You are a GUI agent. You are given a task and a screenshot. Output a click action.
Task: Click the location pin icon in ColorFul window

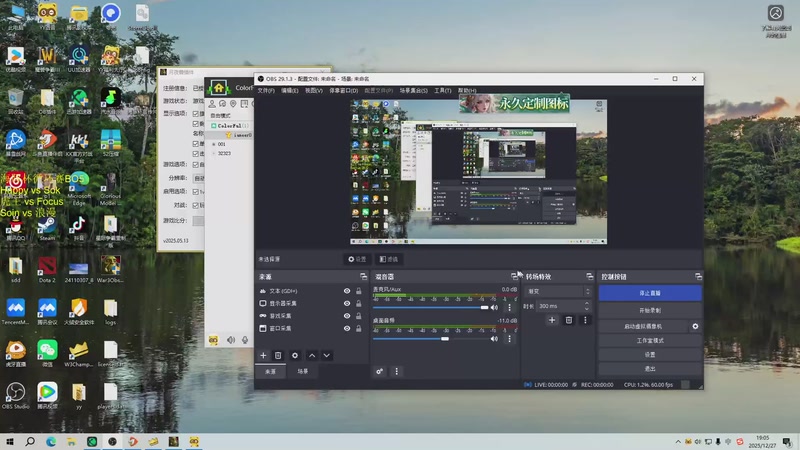[234, 104]
